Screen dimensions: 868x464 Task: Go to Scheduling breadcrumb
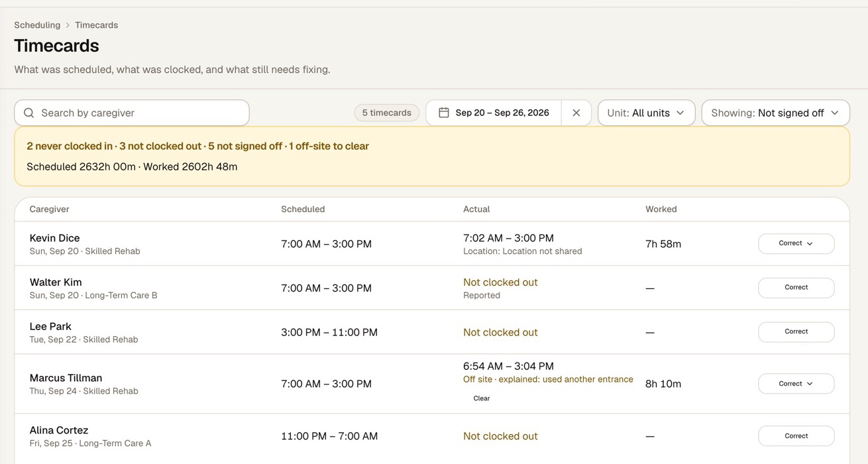[37, 25]
